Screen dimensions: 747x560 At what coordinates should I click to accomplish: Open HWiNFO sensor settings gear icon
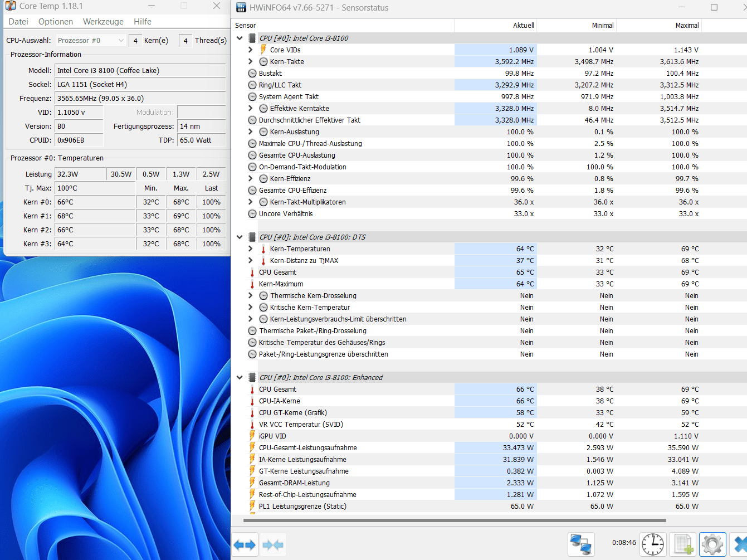[x=713, y=544]
